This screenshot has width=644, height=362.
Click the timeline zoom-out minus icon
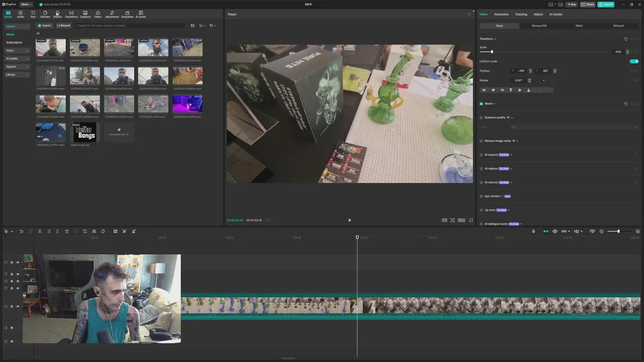click(601, 231)
